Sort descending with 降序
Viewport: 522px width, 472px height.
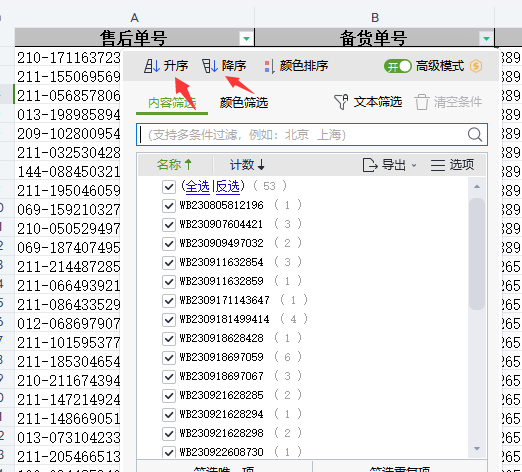pos(224,66)
